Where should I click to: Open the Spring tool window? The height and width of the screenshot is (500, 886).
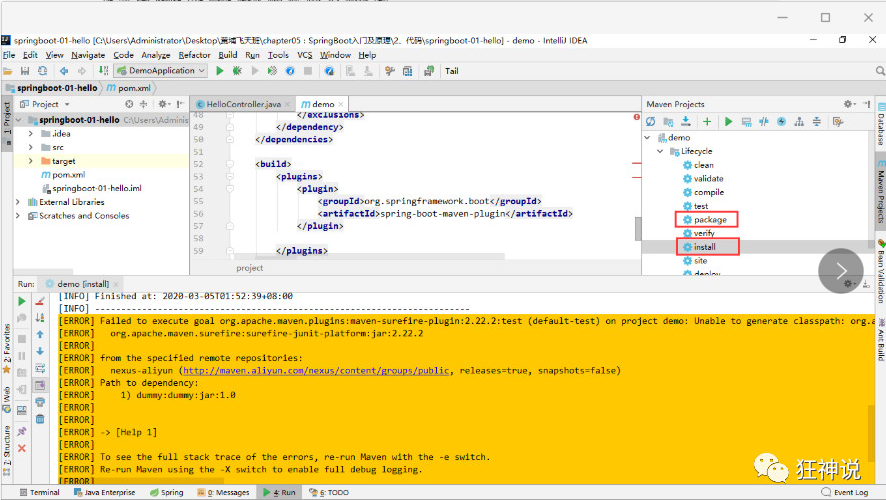point(167,493)
